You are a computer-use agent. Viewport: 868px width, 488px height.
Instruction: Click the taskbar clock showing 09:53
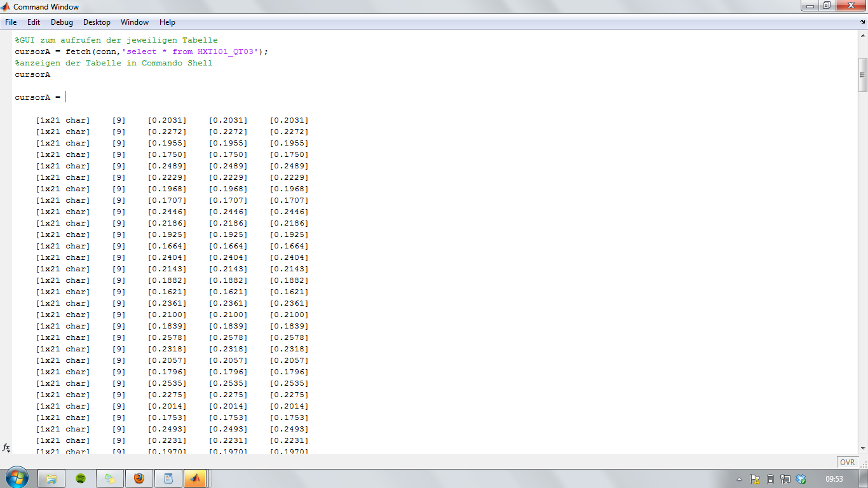[x=834, y=479]
